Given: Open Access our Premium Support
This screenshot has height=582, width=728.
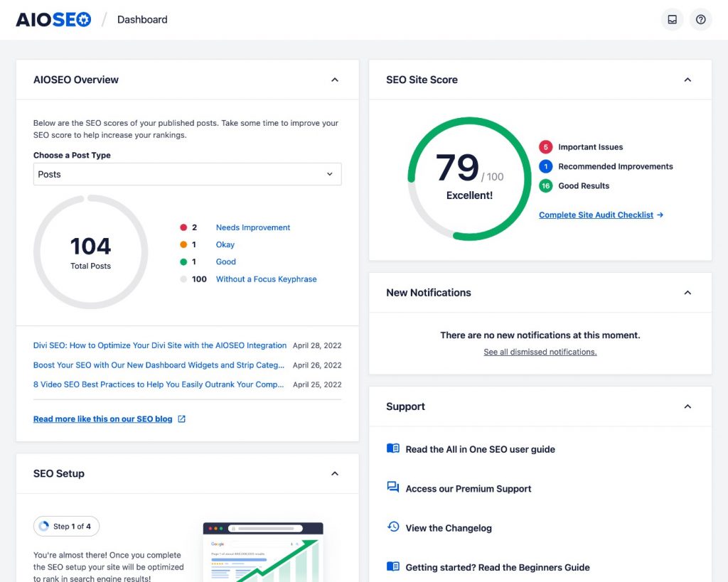Looking at the screenshot, I should tap(469, 489).
